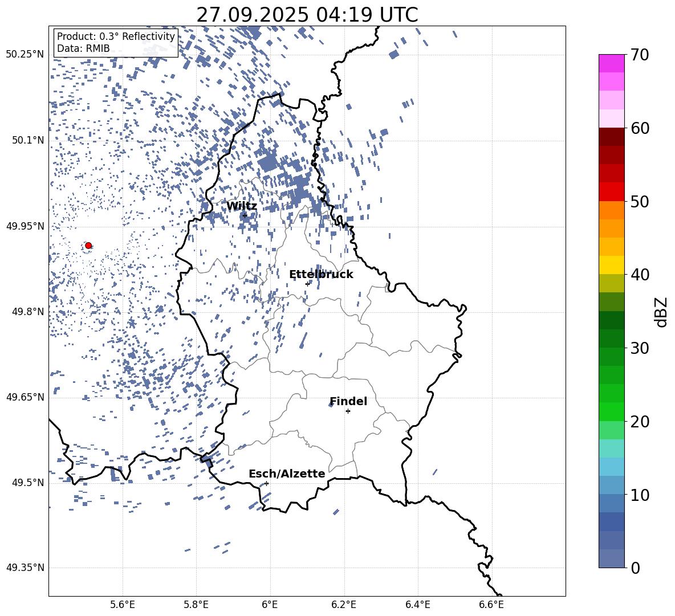
Task: Click the 20 tick on the colorbar
Action: 639,422
